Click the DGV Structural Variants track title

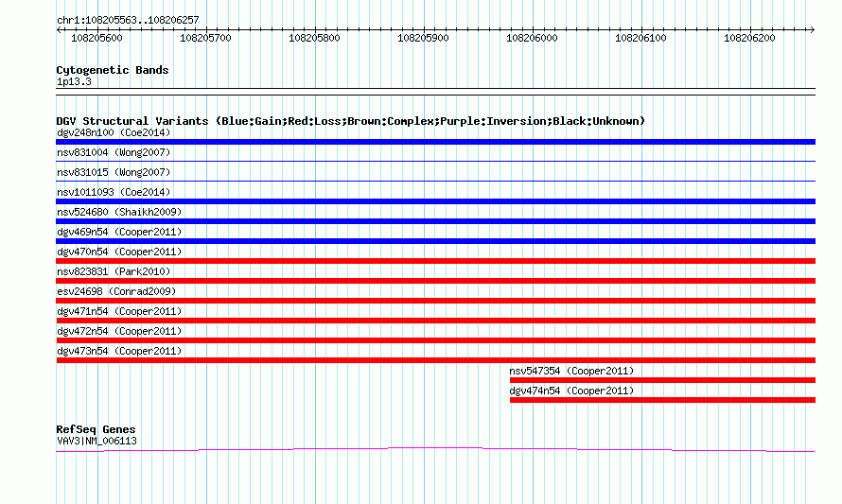coord(350,121)
